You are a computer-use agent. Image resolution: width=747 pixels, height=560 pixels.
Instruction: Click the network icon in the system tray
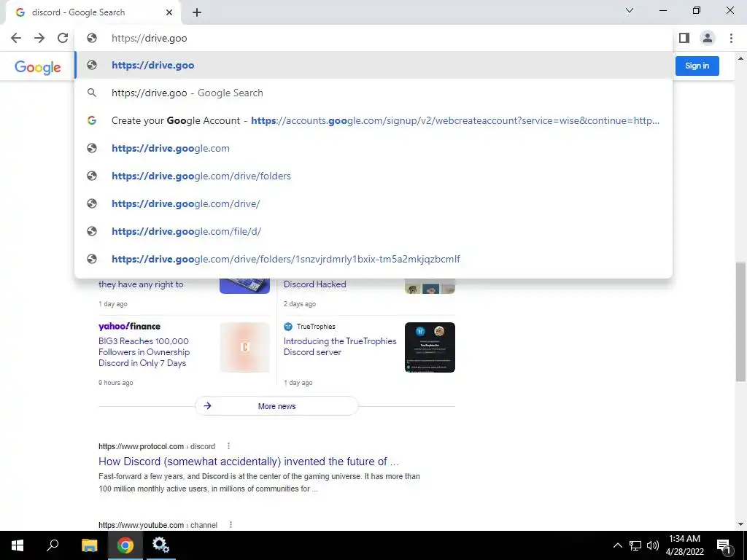[x=635, y=545]
